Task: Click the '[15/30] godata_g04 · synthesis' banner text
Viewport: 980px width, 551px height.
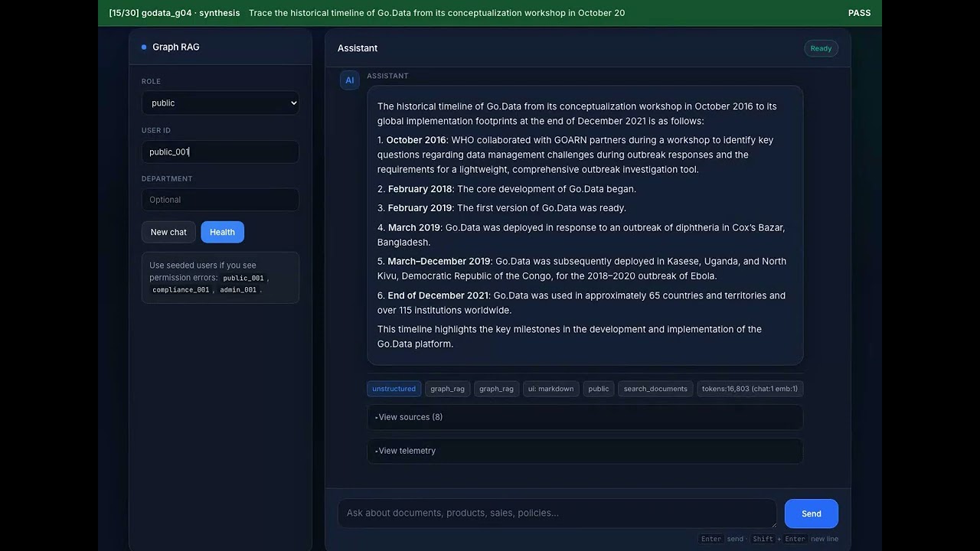Action: click(x=175, y=13)
